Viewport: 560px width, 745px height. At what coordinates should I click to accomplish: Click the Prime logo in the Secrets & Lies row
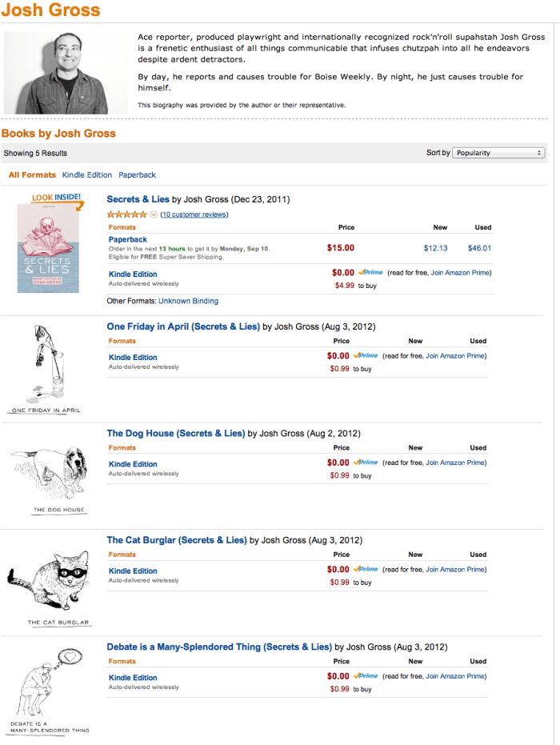(370, 273)
